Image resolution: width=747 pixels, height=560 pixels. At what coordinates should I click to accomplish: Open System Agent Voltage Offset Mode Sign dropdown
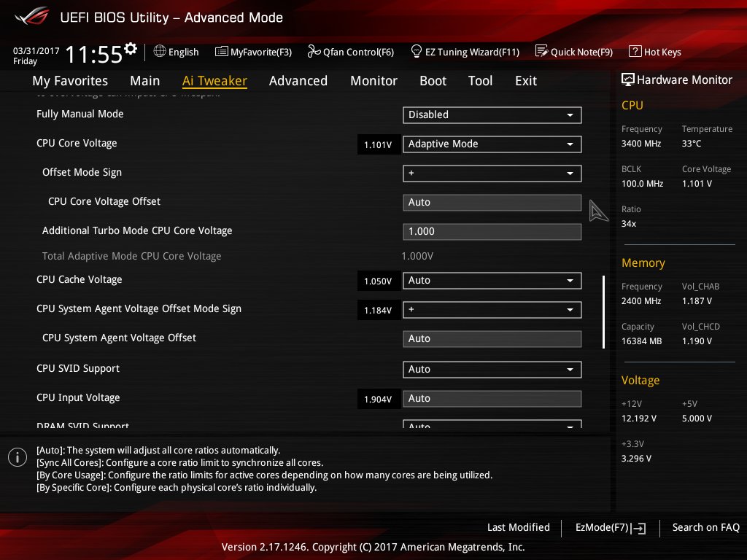[x=492, y=309]
